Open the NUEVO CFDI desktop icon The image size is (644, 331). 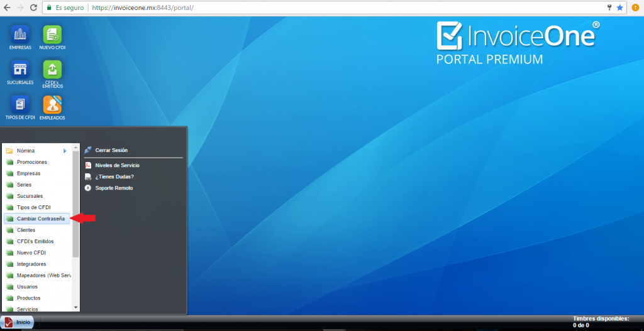tap(52, 37)
